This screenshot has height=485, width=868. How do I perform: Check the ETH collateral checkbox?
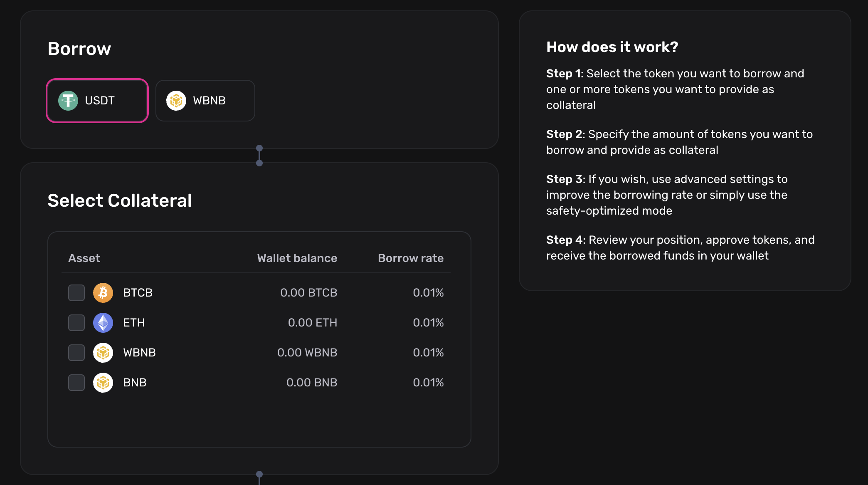[76, 322]
